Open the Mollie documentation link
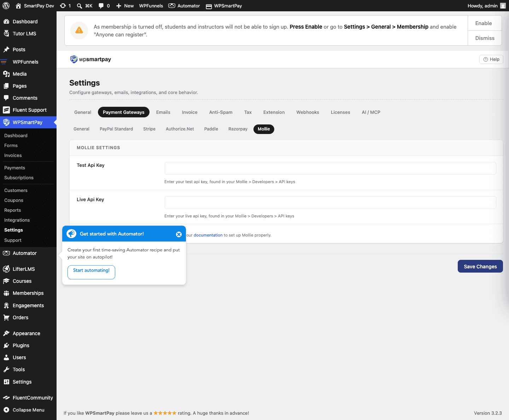The height and width of the screenshot is (420, 509). pos(208,235)
